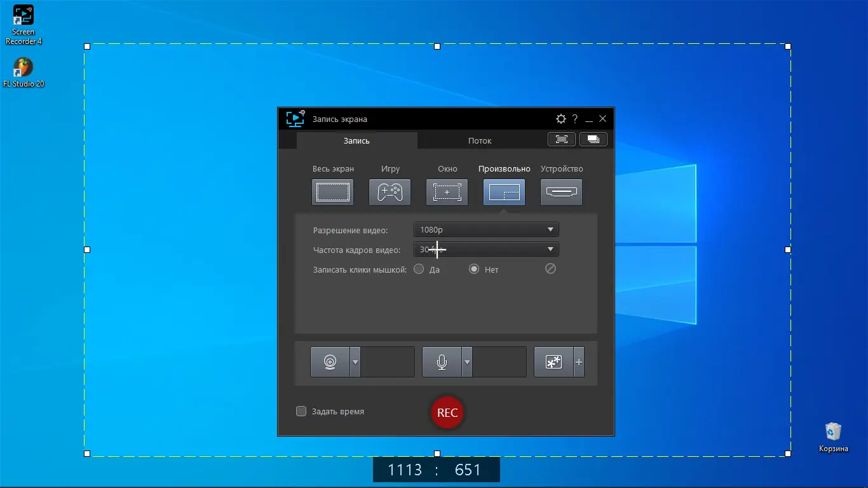The height and width of the screenshot is (488, 868).
Task: Click the selection width value 1113
Action: [405, 470]
